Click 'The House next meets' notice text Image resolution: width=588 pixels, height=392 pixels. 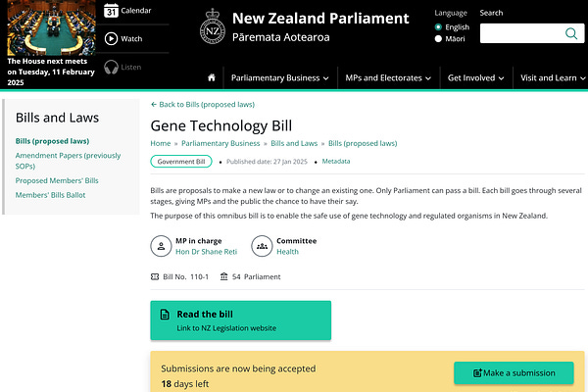pos(51,72)
